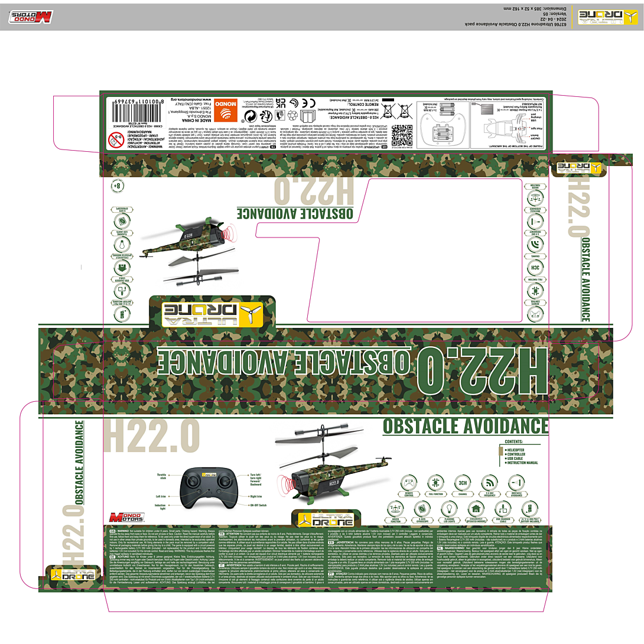Click the house icon for indoor operation on front panel
Screen dimensions: 644x644
pos(476,509)
